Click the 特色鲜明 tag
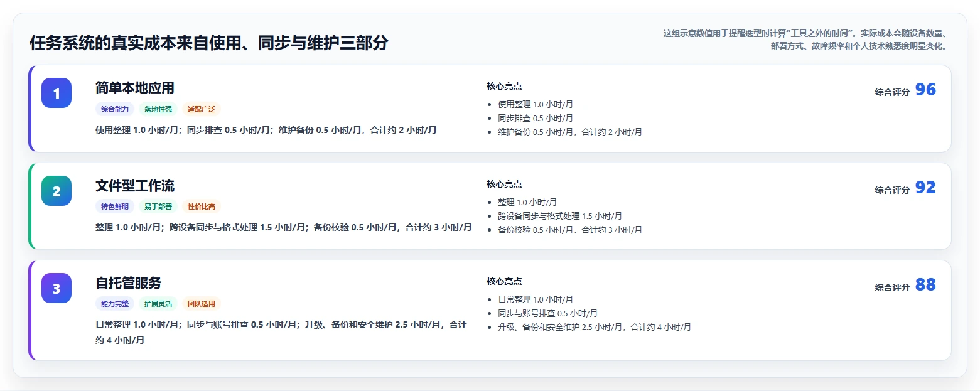 pos(115,206)
